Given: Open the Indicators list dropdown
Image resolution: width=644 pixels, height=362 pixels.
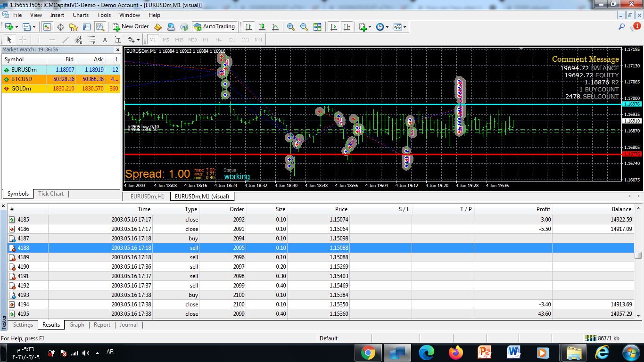Looking at the screenshot, I should click(365, 27).
